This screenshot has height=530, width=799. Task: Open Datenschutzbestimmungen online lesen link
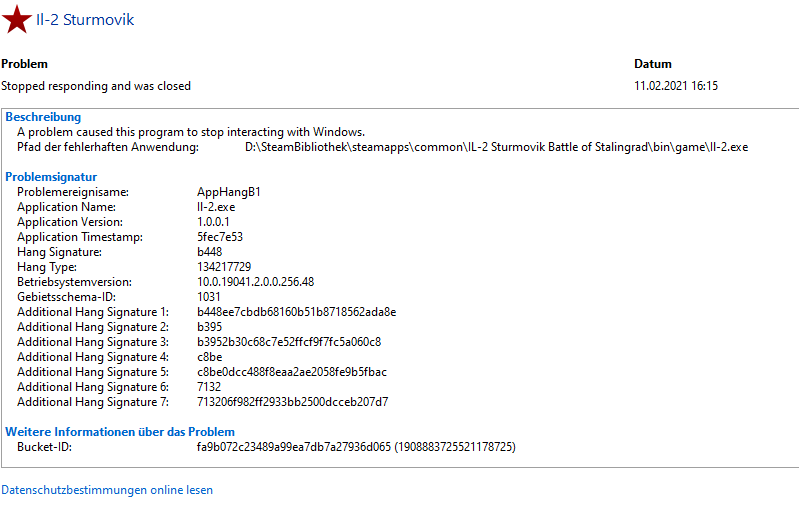[x=107, y=490]
